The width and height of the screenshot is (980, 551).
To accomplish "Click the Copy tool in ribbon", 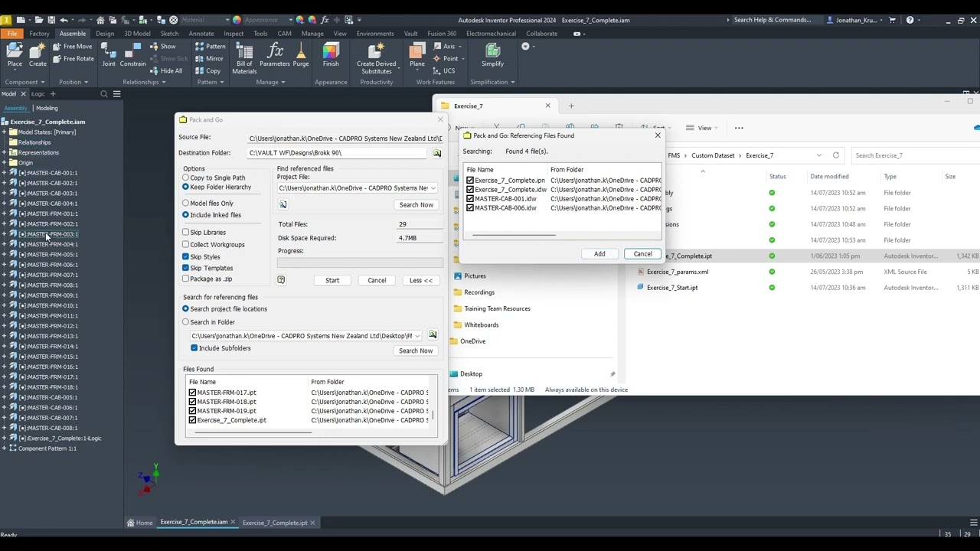I will (207, 71).
